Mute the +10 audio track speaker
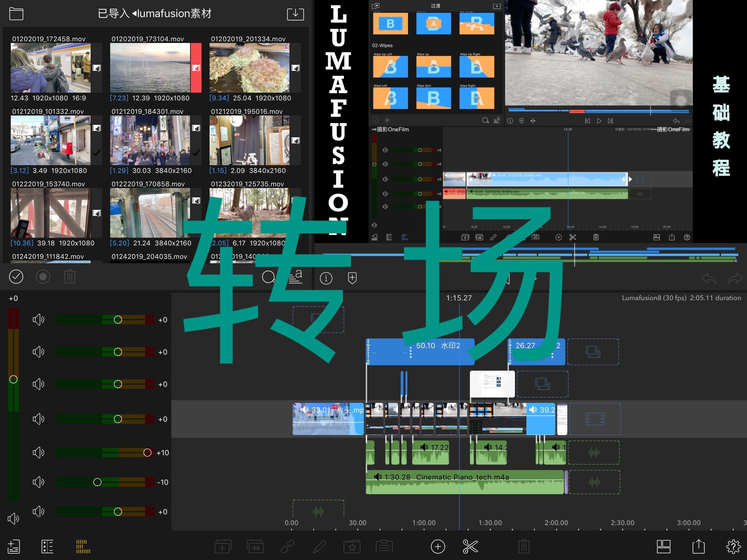The height and width of the screenshot is (560, 747). pos(39,452)
